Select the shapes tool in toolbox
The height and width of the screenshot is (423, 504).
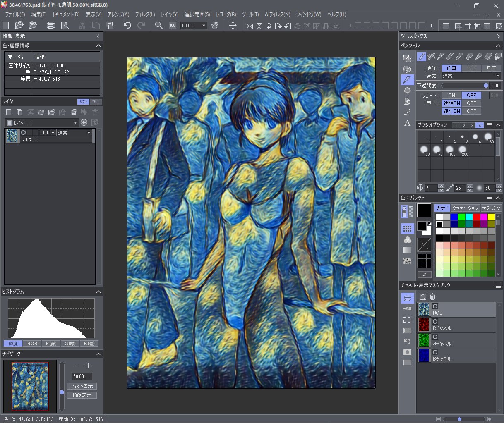(x=407, y=101)
